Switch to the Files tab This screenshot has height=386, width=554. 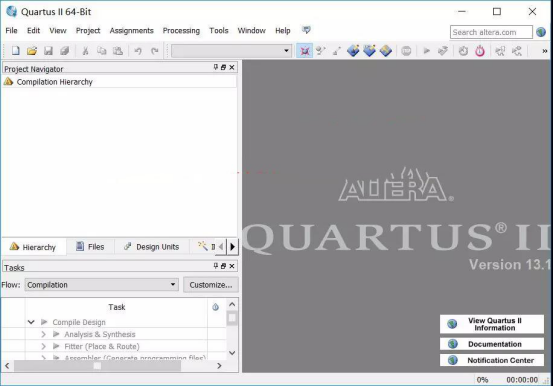click(x=90, y=247)
